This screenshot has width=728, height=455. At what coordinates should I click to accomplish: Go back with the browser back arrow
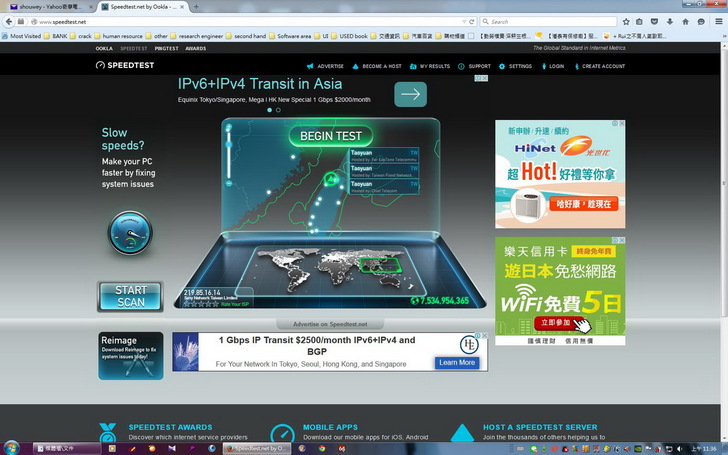(x=9, y=21)
